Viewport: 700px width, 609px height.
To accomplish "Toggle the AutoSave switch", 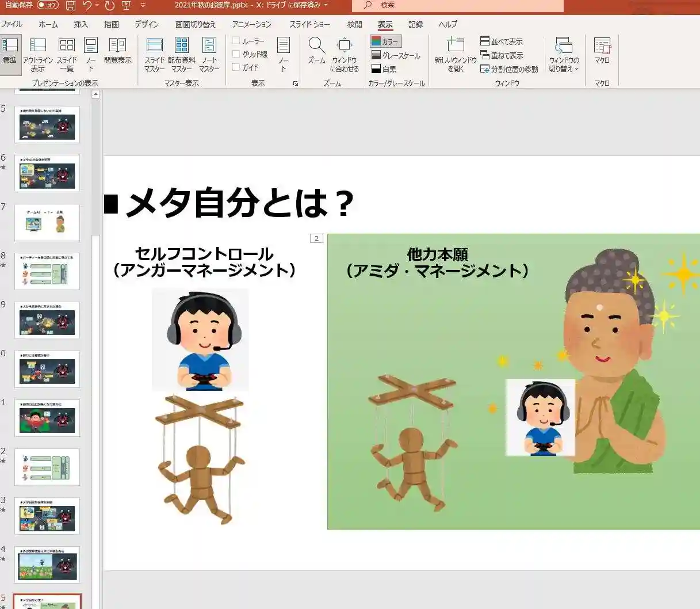I will [x=48, y=5].
